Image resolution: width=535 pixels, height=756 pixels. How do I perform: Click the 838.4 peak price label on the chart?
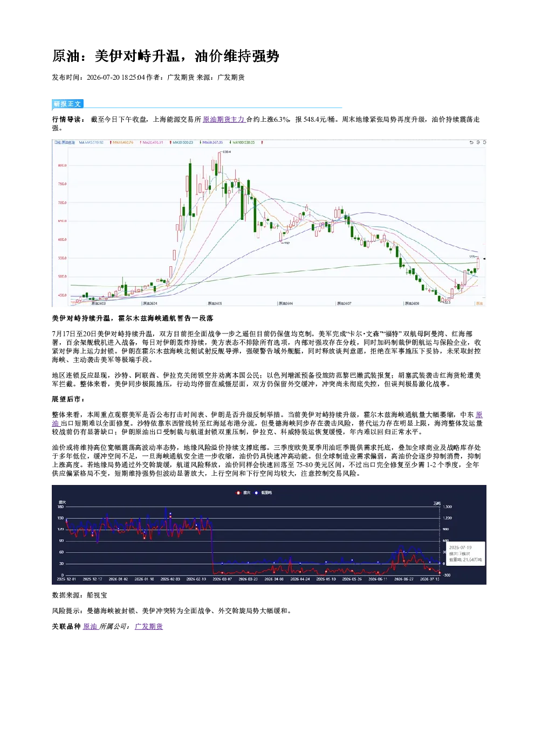click(x=227, y=152)
